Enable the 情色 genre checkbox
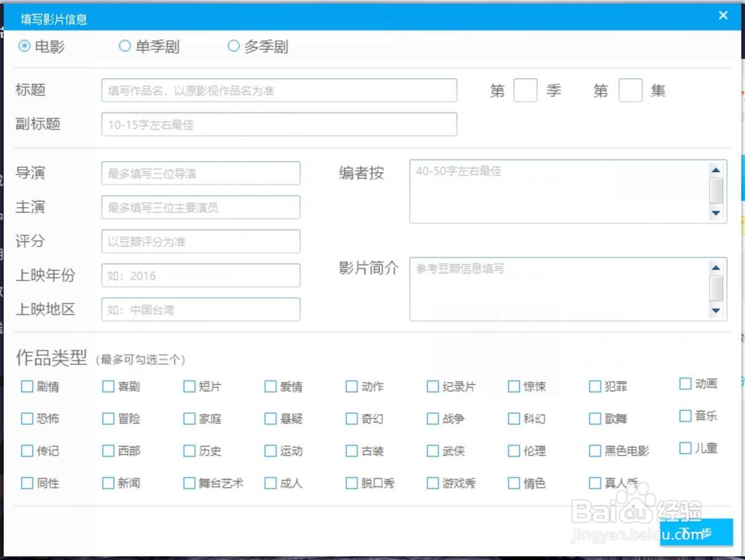The image size is (745, 560). [x=514, y=483]
